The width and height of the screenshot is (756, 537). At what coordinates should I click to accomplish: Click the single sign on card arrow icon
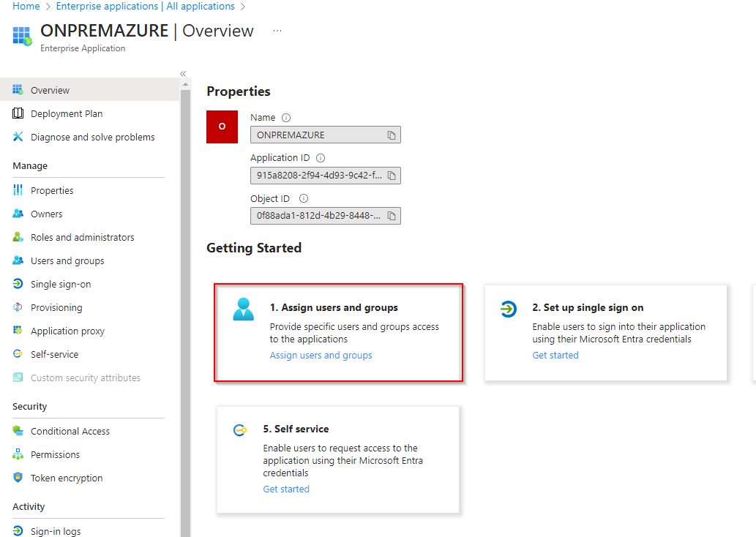click(x=508, y=309)
